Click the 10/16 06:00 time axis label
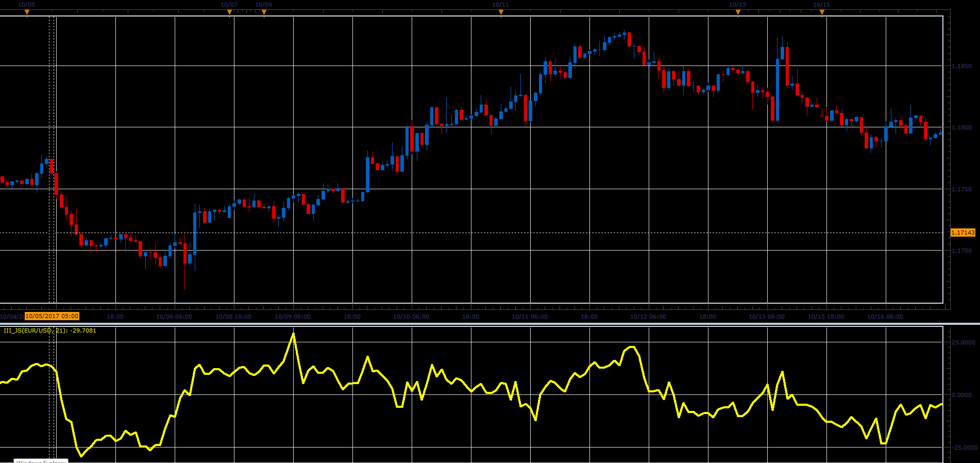 pos(885,317)
